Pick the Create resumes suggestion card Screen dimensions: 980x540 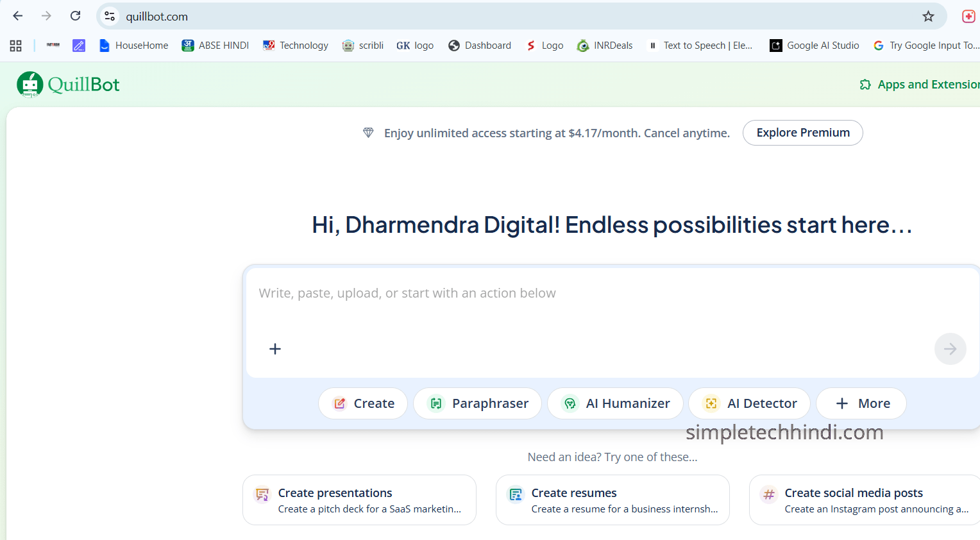point(612,500)
